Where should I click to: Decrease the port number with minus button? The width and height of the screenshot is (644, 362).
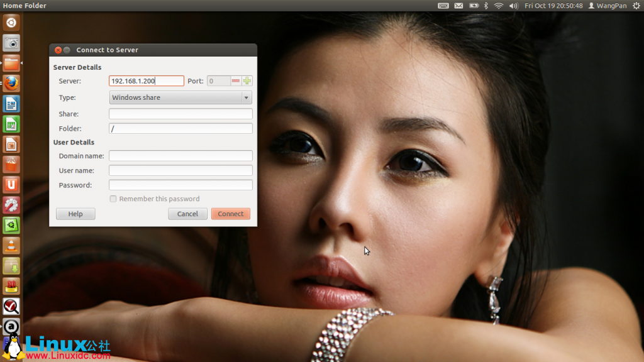tap(235, 81)
